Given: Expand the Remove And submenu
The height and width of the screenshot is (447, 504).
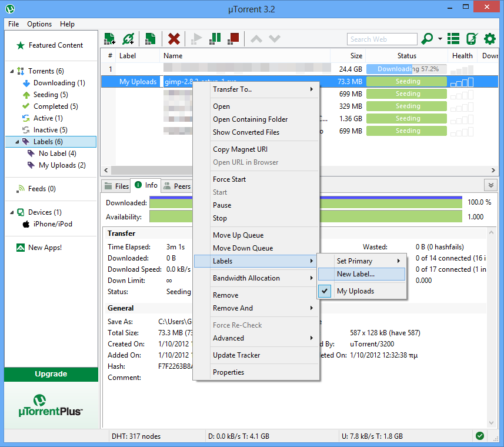Looking at the screenshot, I should pyautogui.click(x=256, y=308).
